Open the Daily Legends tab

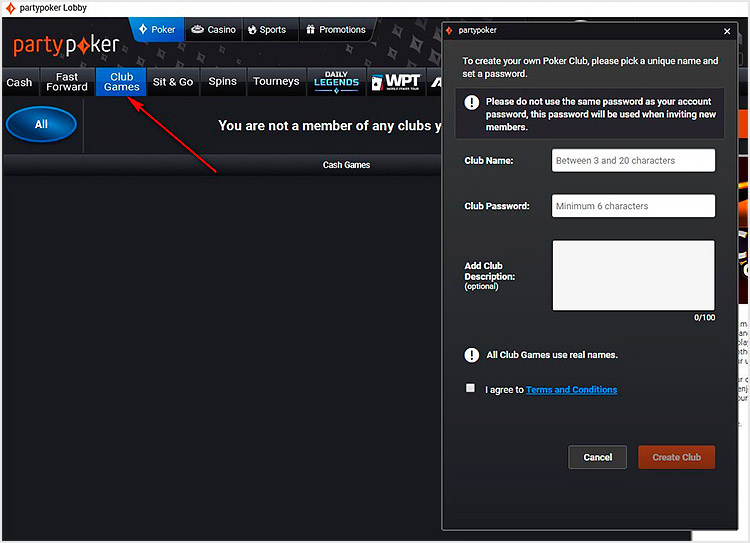tap(336, 82)
